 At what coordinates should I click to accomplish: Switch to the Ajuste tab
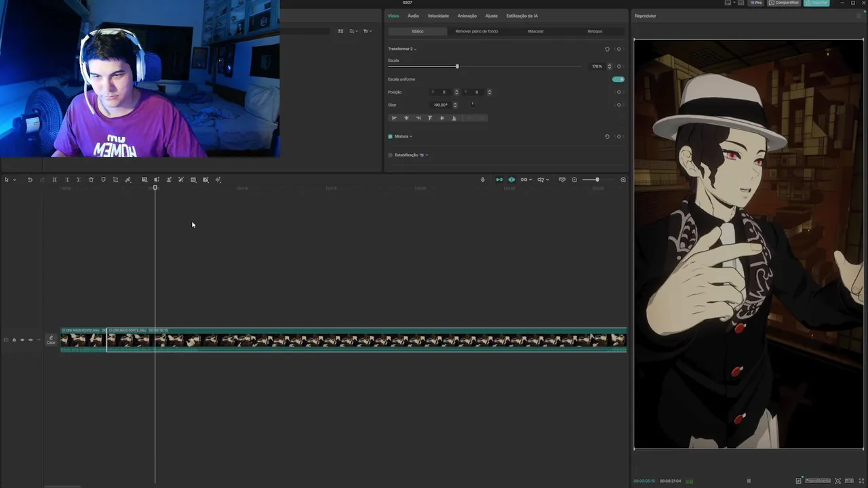point(492,16)
